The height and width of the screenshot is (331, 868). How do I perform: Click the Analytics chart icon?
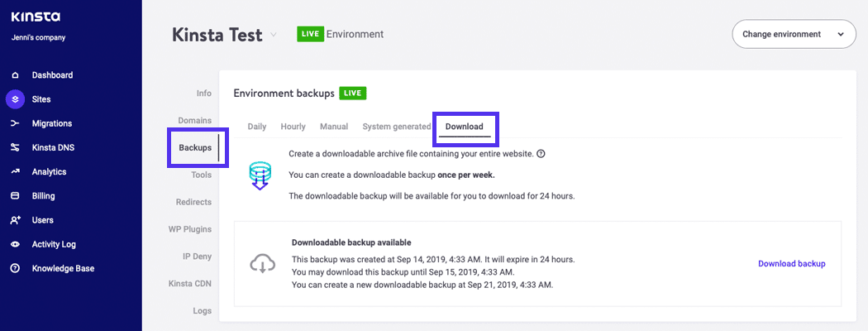point(15,172)
